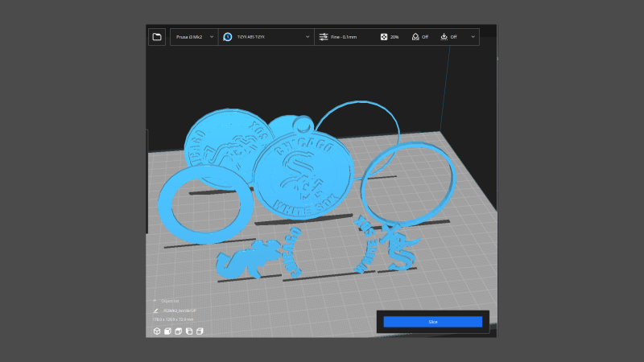This screenshot has width=644, height=362.
Task: Toggle build plate adhesion currently Off
Action: (x=448, y=37)
